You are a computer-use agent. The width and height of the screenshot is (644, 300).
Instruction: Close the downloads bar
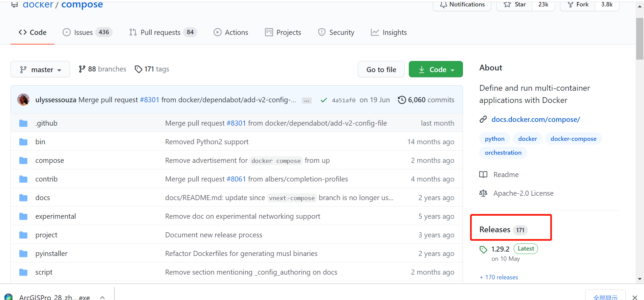(x=635, y=297)
